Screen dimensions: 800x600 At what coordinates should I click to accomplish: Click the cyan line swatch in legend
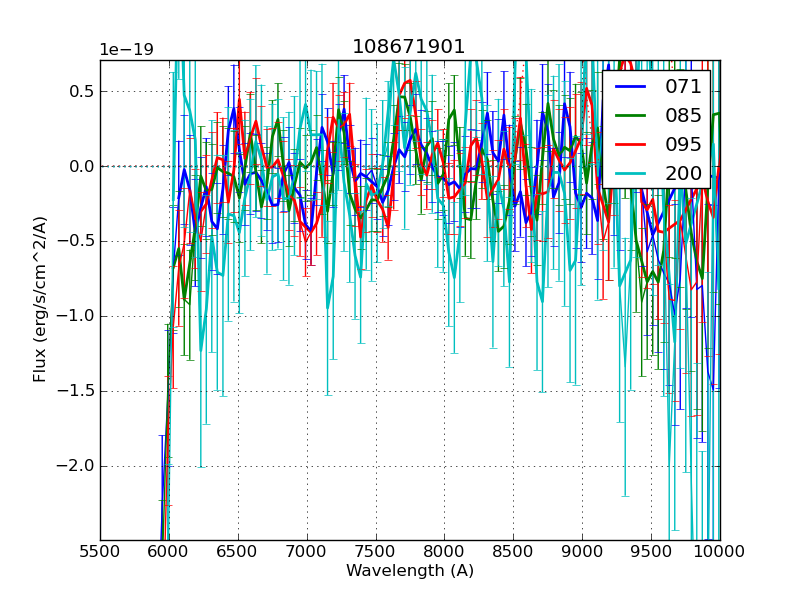pyautogui.click(x=632, y=173)
